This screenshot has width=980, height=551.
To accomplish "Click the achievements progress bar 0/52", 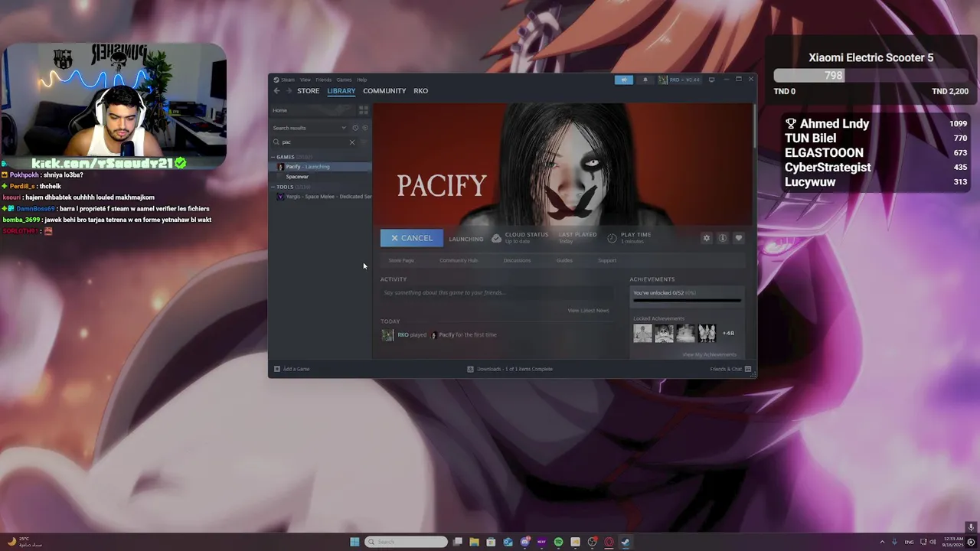I will click(687, 301).
